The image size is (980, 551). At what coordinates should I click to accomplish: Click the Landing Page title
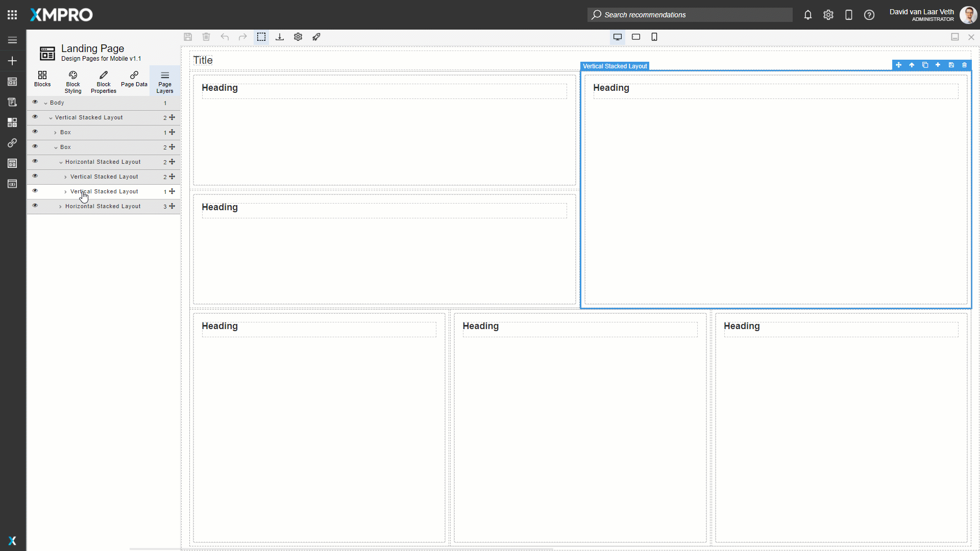(x=92, y=48)
